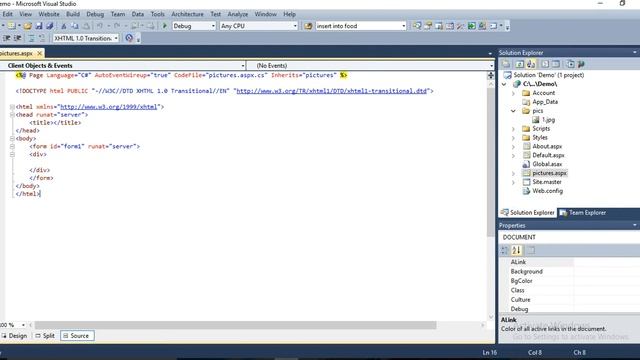Screen dimensions: 640x360
Task: Click the editor horizontal scrollbar
Action: pos(236,325)
